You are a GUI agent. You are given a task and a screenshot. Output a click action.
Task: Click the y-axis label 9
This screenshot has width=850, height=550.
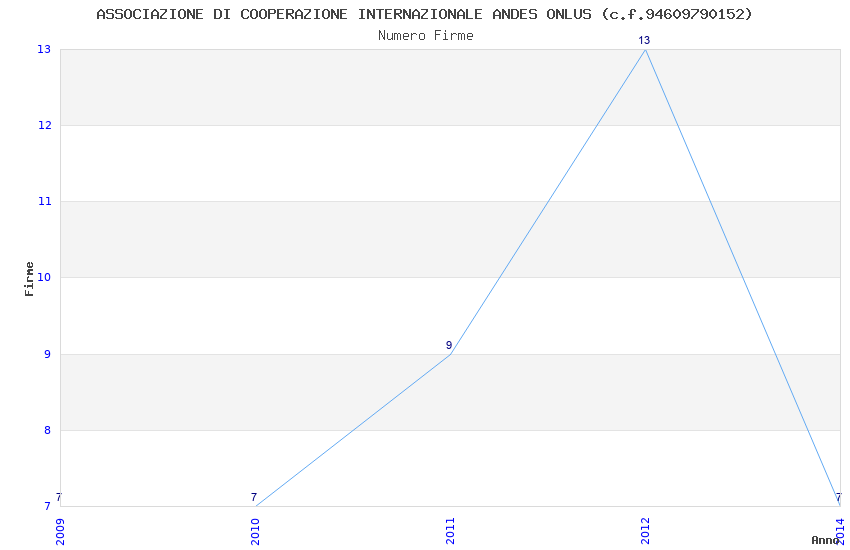tap(47, 354)
